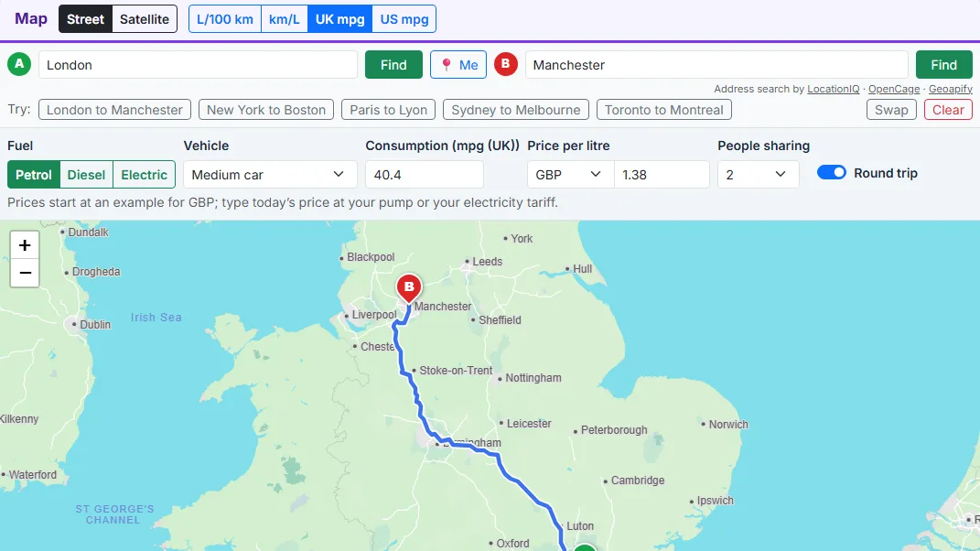Screen dimensions: 980x551
Task: Click the green A origin marker icon
Action: [x=19, y=64]
